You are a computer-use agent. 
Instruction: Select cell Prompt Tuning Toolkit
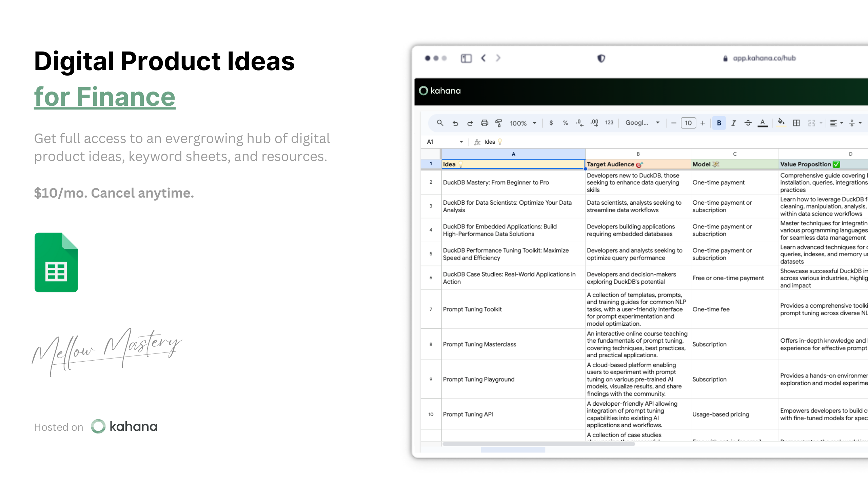(513, 309)
